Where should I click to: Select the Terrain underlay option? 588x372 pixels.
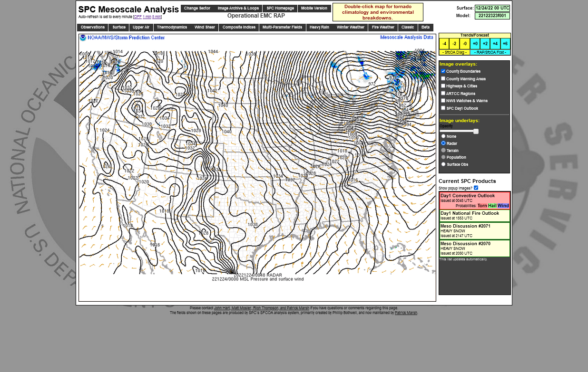click(x=443, y=150)
